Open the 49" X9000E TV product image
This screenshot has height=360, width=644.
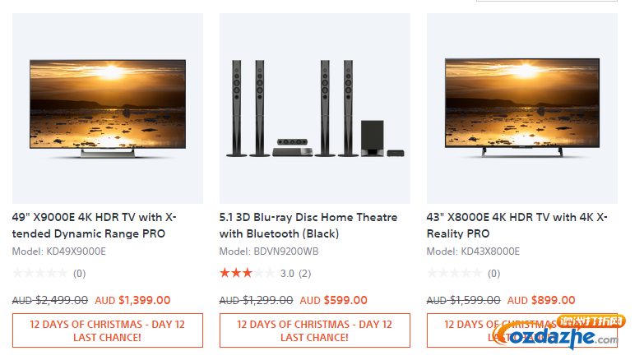[x=108, y=108]
